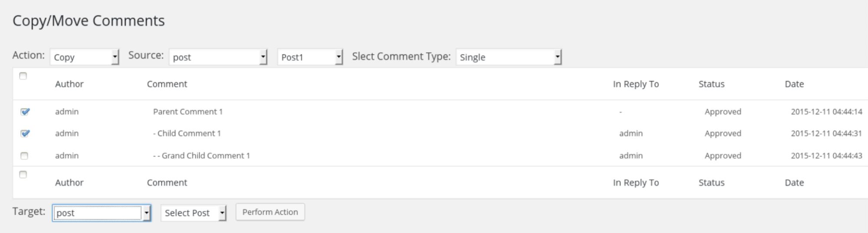This screenshot has width=868, height=233.
Task: Click the Author column header
Action: pos(69,84)
